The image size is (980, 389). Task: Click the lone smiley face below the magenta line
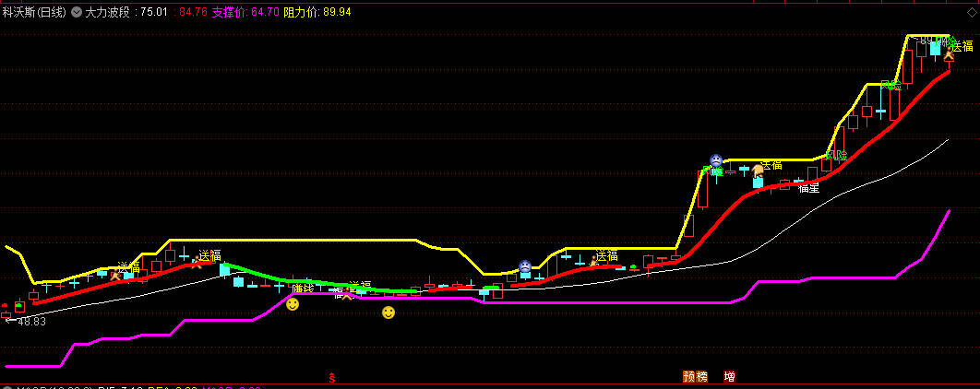pos(388,312)
